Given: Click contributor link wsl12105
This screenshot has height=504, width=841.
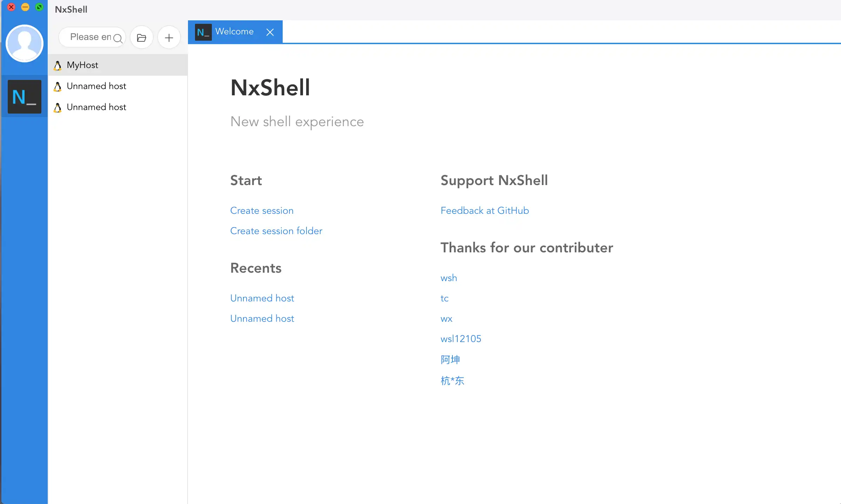Looking at the screenshot, I should click(461, 339).
